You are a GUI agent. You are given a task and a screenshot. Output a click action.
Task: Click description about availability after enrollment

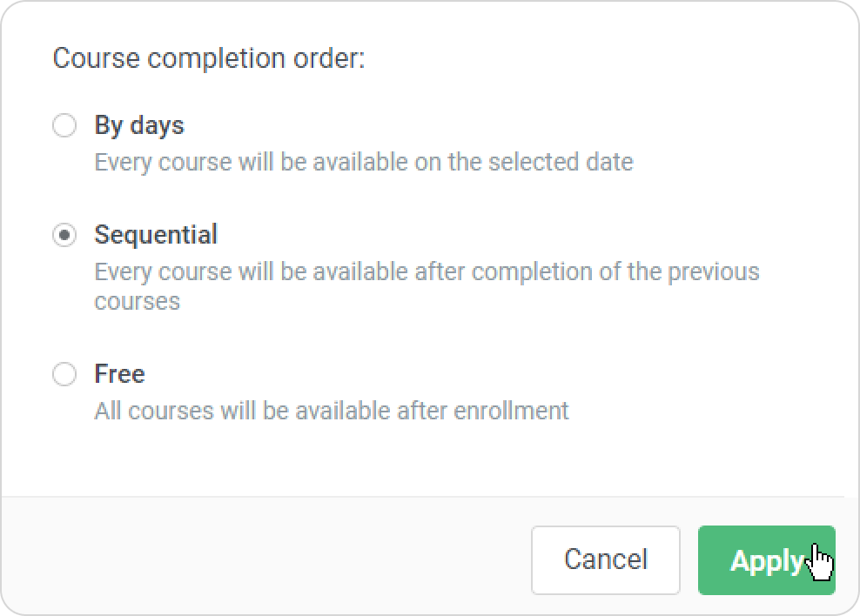(x=332, y=411)
